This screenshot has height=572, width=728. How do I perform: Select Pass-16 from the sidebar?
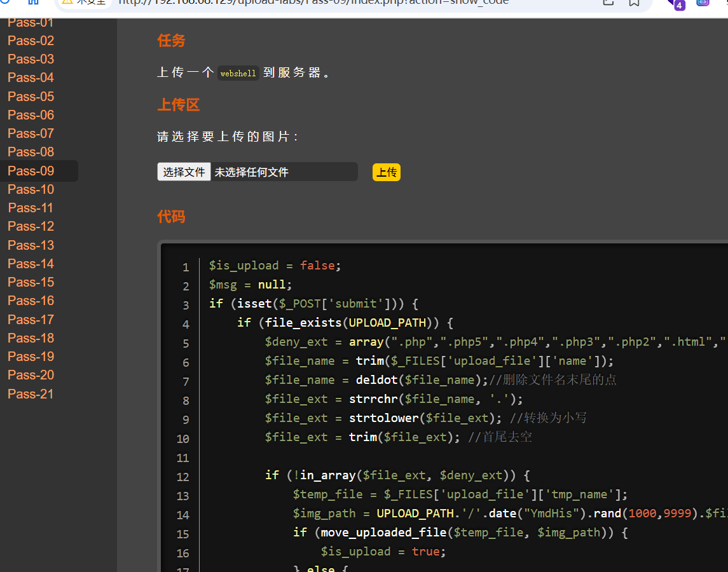click(x=31, y=301)
